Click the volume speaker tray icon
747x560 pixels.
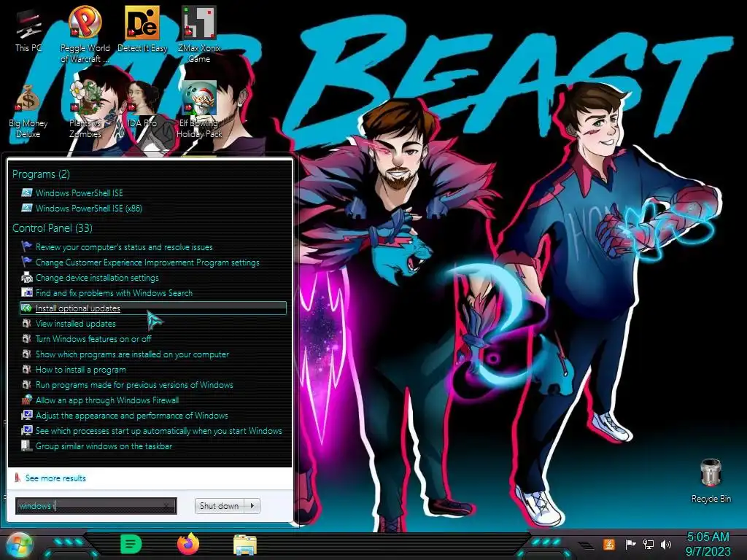(x=666, y=544)
